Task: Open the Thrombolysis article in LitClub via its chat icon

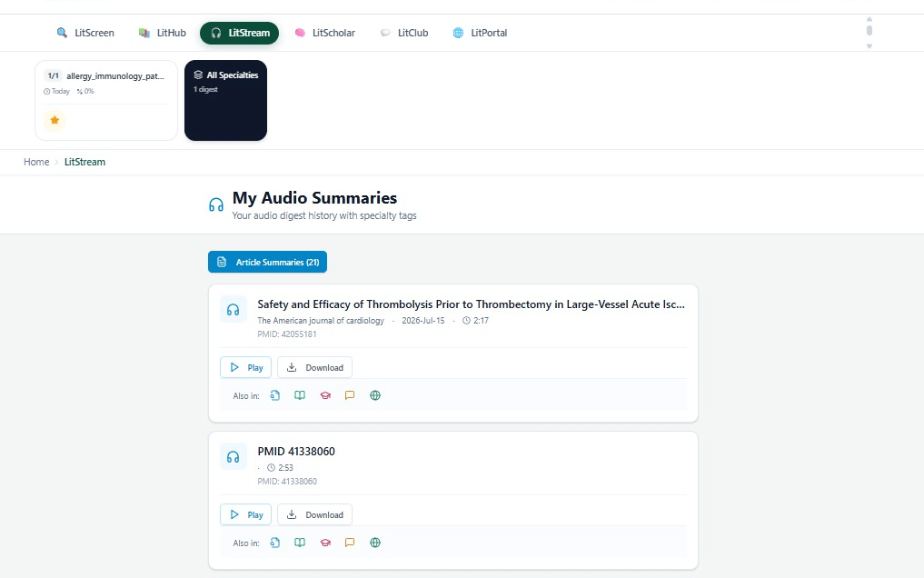Action: [350, 395]
